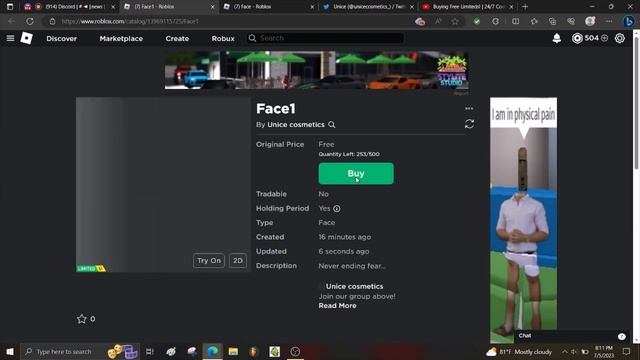Show hidden system tray icons
Screen dimensions: 640x360
click(564, 351)
